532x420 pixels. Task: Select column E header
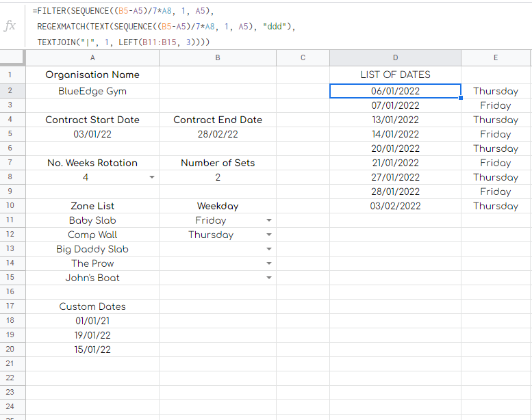tap(496, 57)
